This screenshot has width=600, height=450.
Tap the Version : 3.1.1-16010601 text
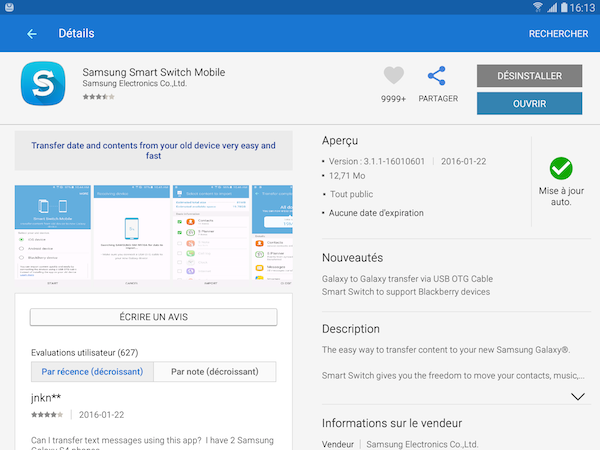pyautogui.click(x=377, y=161)
